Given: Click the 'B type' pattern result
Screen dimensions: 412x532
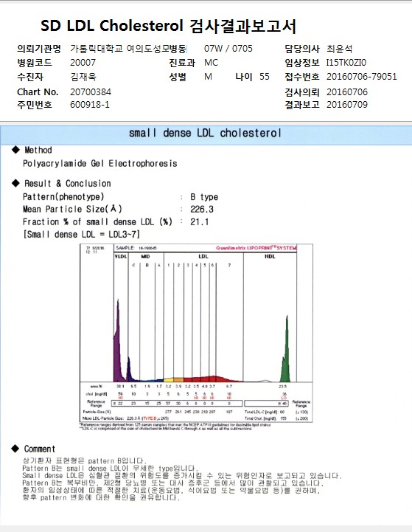Looking at the screenshot, I should [204, 197].
